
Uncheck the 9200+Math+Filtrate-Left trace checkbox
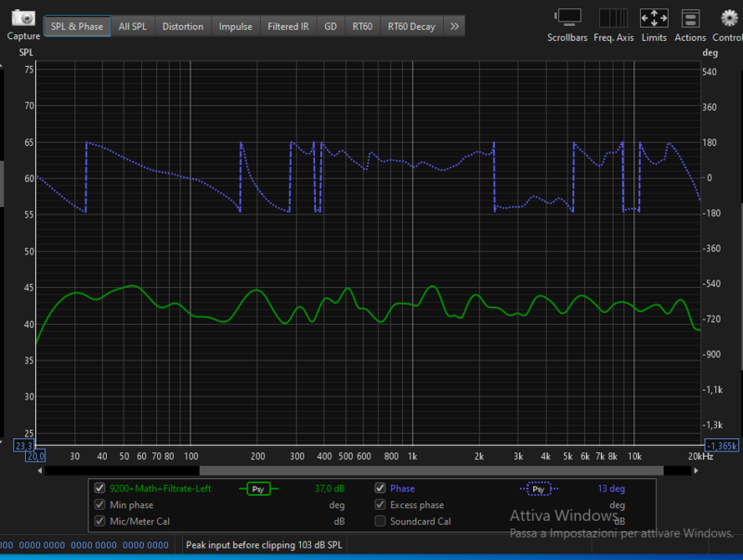pyautogui.click(x=100, y=488)
